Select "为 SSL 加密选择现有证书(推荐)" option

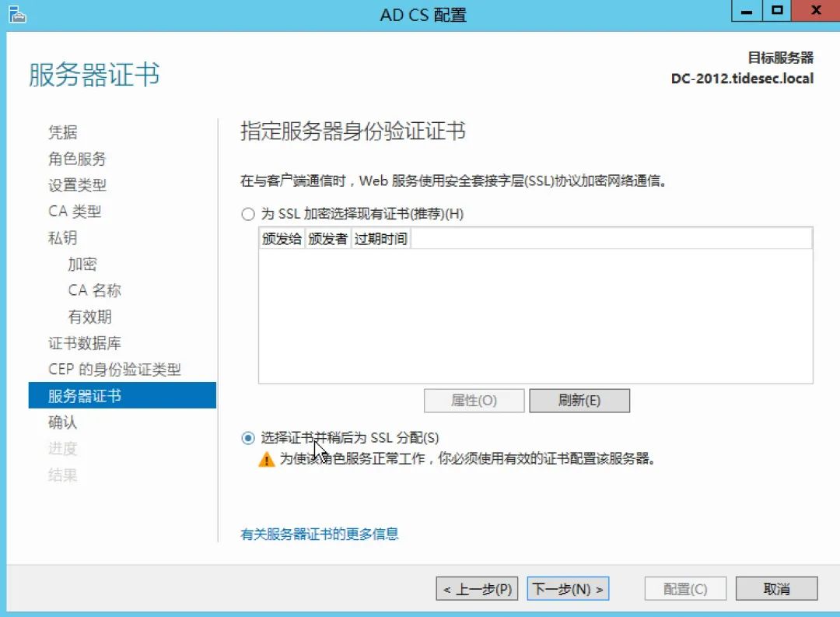[x=248, y=213]
